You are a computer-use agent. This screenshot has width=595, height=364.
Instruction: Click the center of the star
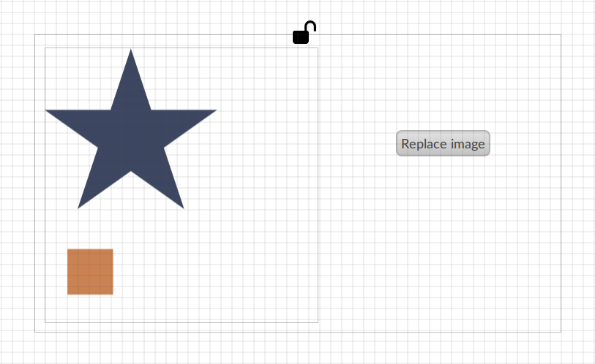click(131, 138)
